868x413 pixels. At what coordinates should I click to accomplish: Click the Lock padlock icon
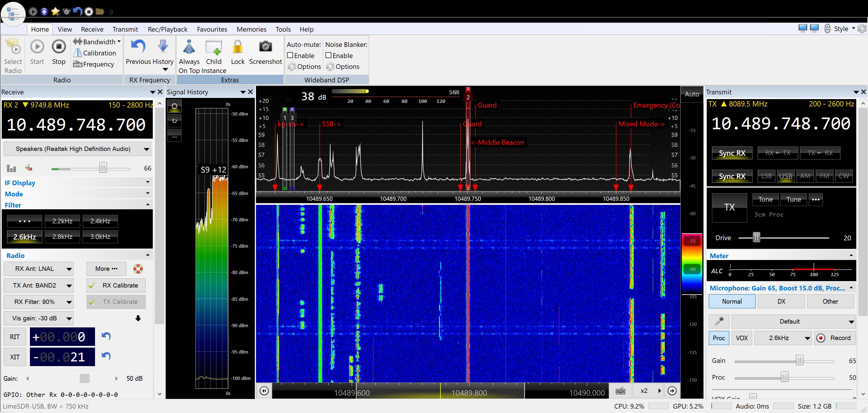coord(238,47)
